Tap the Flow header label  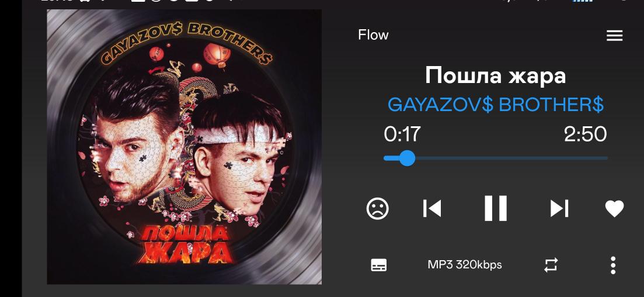(x=373, y=35)
